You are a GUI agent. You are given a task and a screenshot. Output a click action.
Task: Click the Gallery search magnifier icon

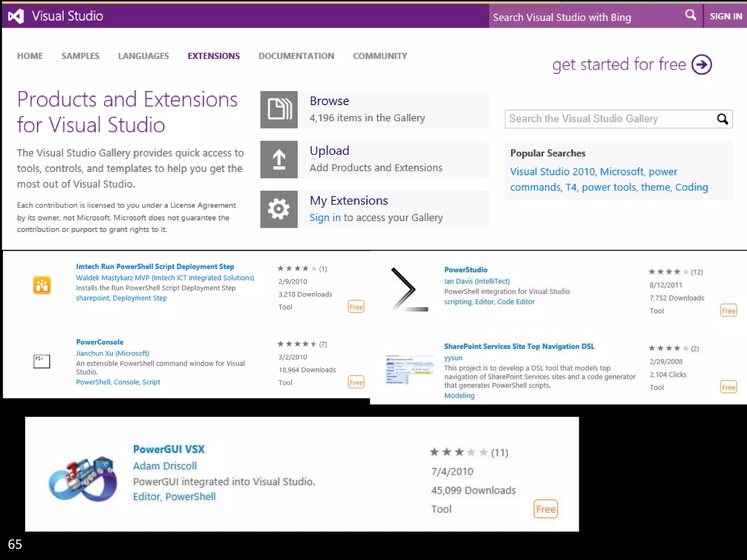click(x=723, y=119)
